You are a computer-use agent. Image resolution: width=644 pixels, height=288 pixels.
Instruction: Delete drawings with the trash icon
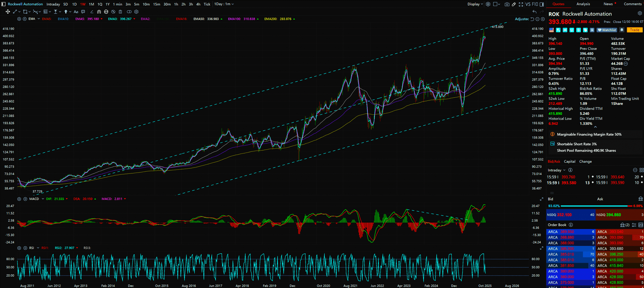pyautogui.click(x=120, y=12)
